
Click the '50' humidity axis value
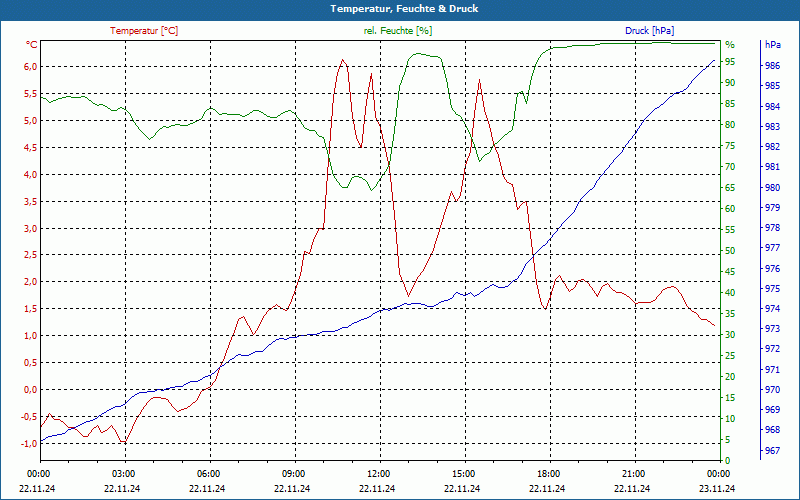point(730,251)
